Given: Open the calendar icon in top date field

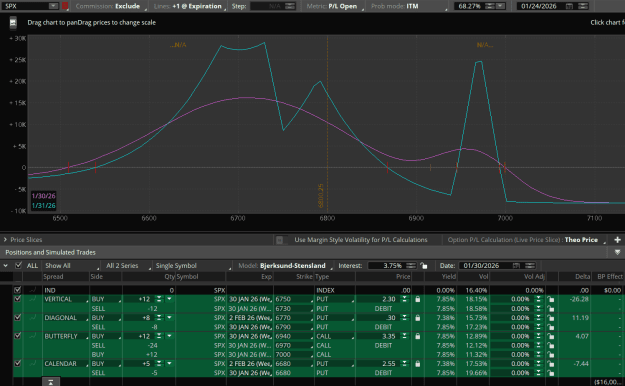Looking at the screenshot, I should click(569, 6).
